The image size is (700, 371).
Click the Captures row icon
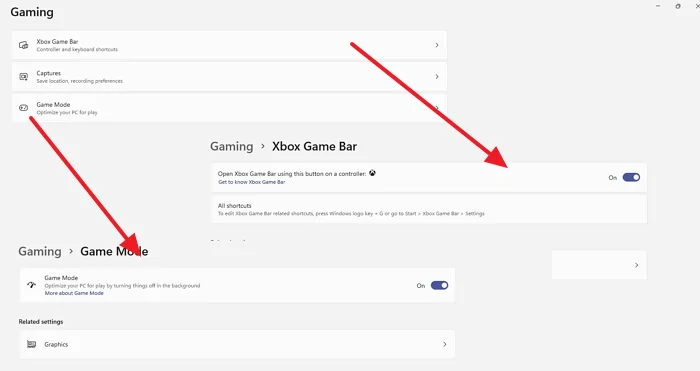24,77
